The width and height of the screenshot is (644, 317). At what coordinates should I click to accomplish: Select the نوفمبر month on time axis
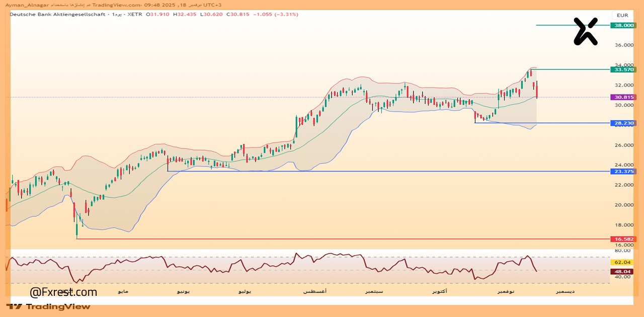pos(506,291)
